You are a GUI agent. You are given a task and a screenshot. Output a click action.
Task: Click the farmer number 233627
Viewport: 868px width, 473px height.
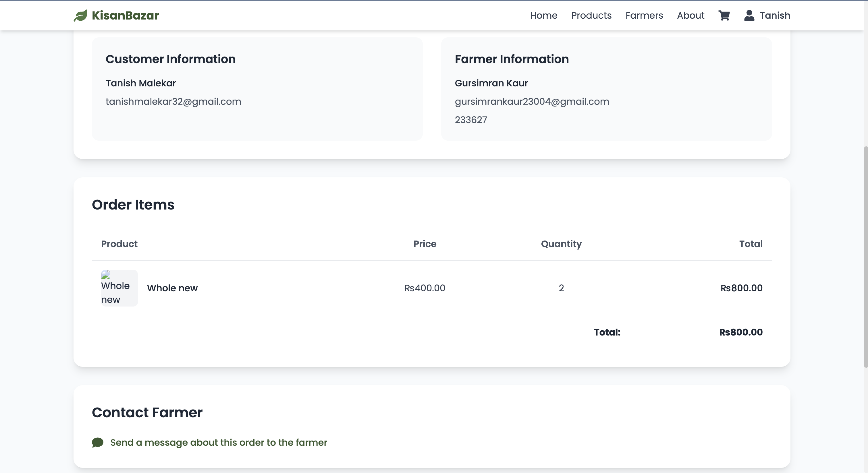471,120
